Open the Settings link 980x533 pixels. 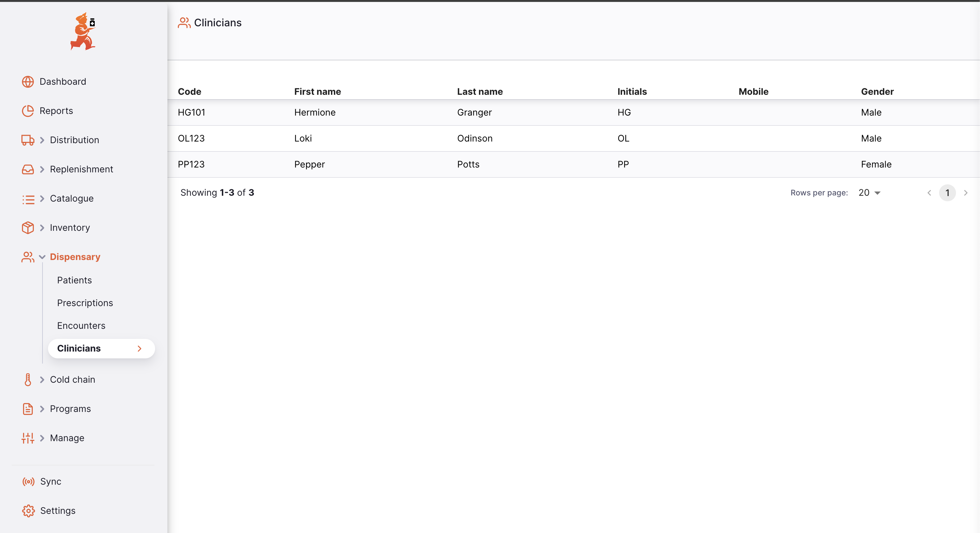coord(58,511)
